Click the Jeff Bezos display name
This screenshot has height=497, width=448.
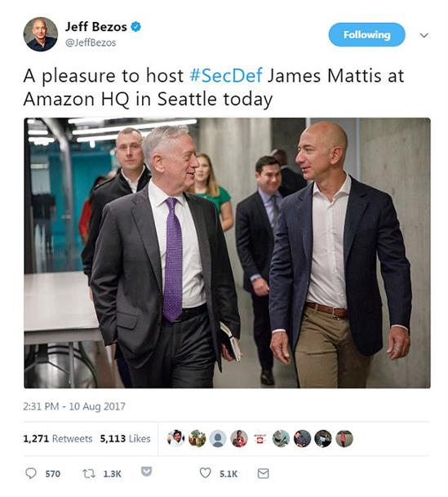click(96, 27)
